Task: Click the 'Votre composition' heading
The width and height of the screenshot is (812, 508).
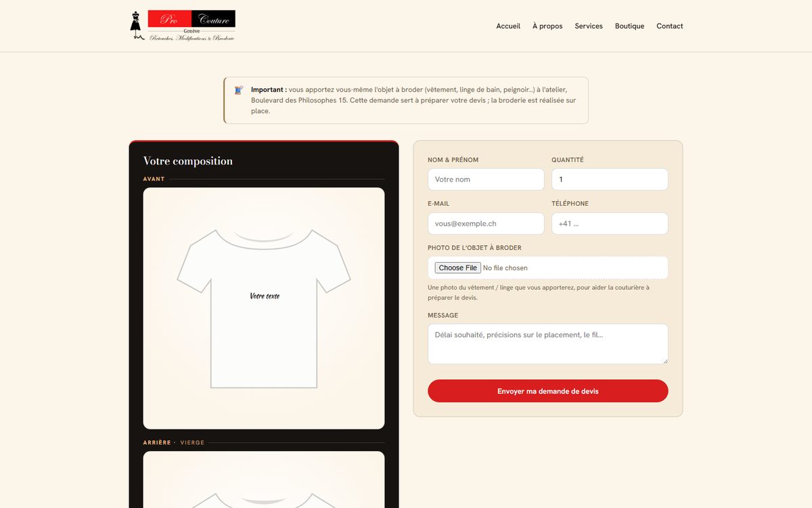Action: [x=188, y=161]
